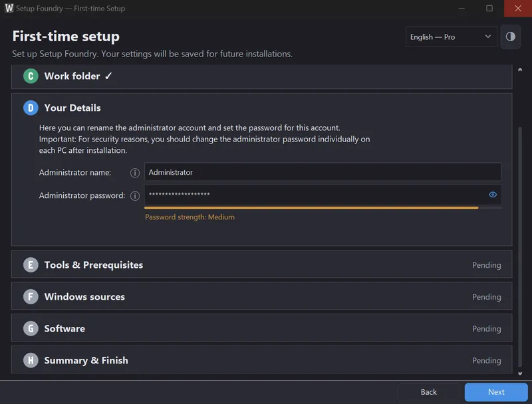Click info icon beside Administrator password

click(x=135, y=196)
